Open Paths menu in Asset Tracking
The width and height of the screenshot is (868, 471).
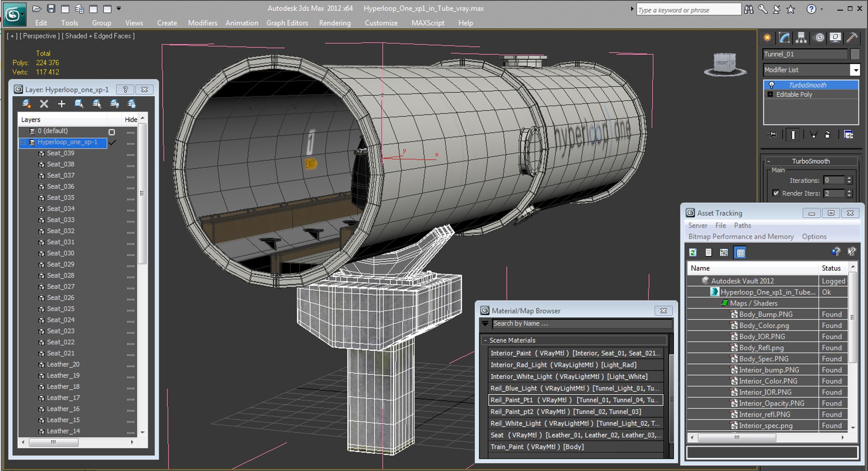742,226
